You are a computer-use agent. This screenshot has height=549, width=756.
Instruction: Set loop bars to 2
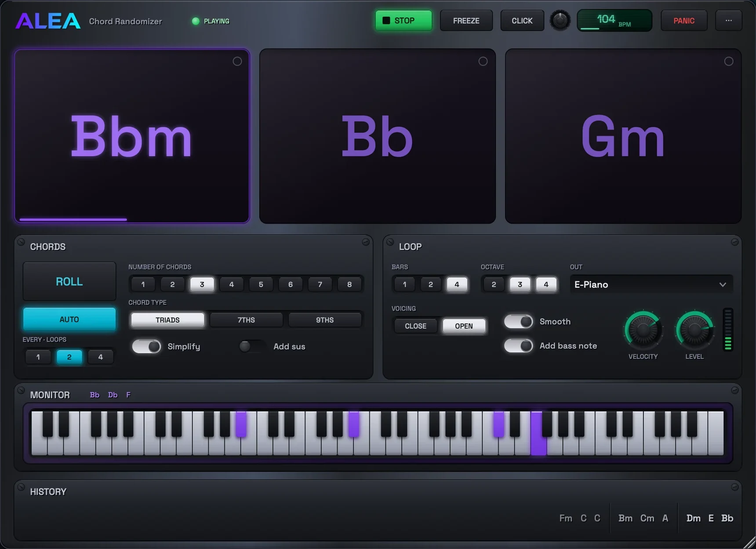pos(431,284)
